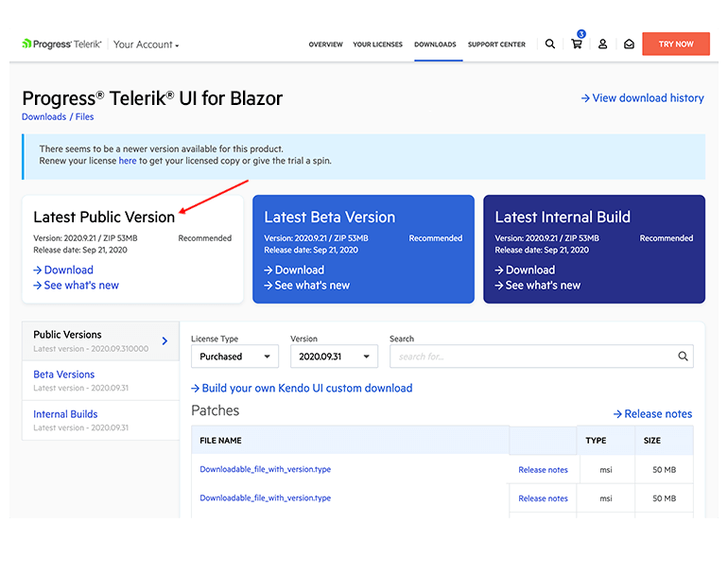Open Support Center menu item
The width and height of the screenshot is (728, 575).
point(496,44)
